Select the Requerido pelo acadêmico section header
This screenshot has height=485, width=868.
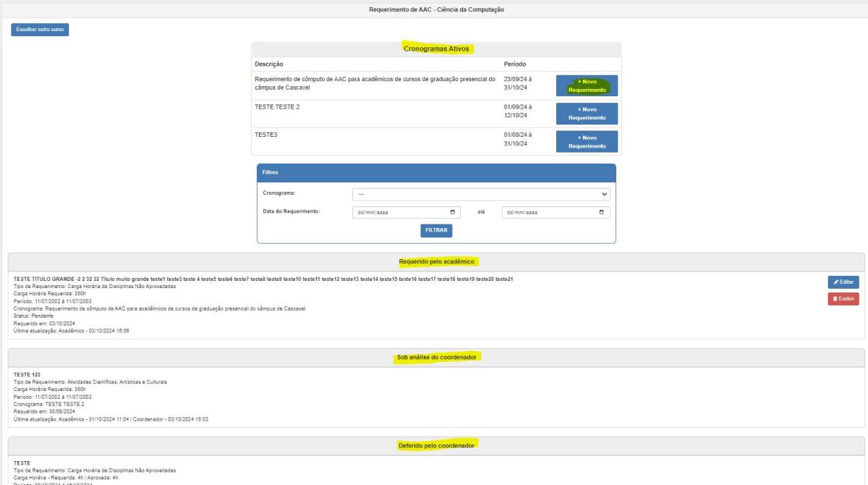tap(436, 261)
